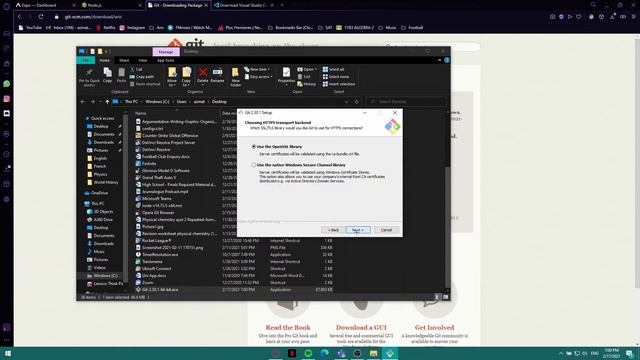Click Next in the Git Setup dialog
Screen dimensions: 640x360
pos(358,230)
